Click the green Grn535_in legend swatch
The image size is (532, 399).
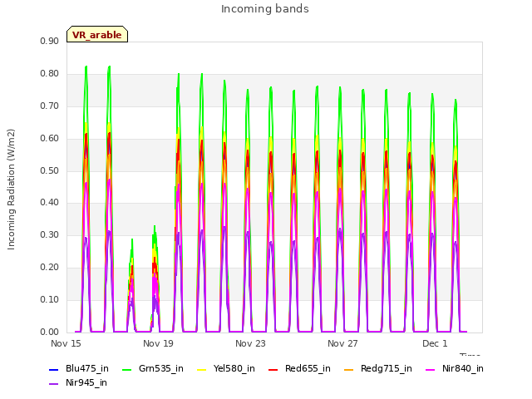(127, 369)
